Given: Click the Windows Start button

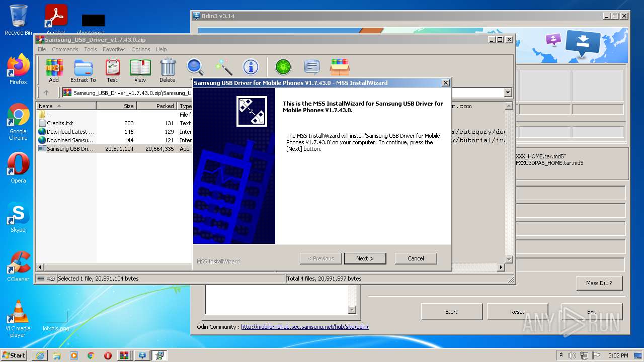Looking at the screenshot, I should coord(14,355).
